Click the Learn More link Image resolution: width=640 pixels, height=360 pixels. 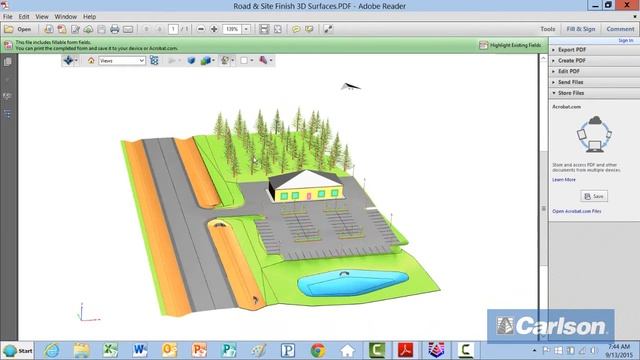pyautogui.click(x=564, y=180)
